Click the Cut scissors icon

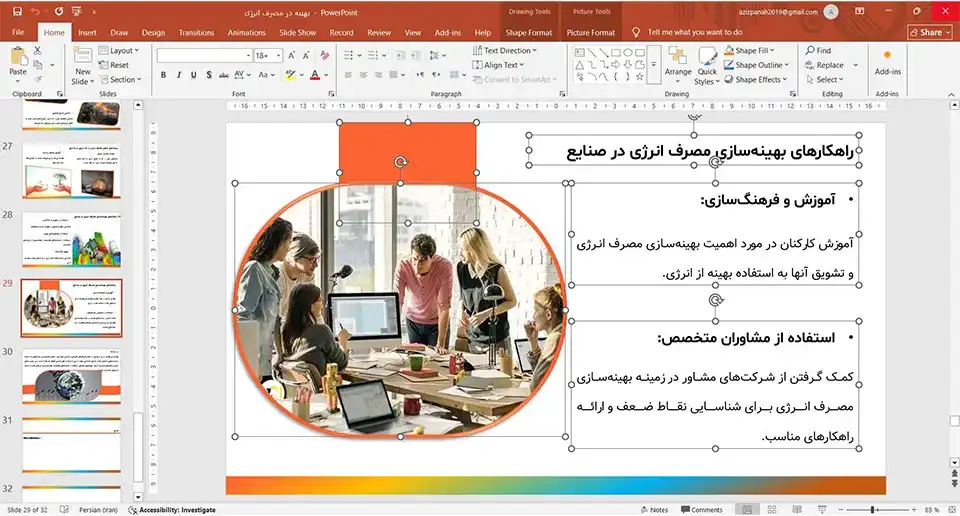(37, 50)
